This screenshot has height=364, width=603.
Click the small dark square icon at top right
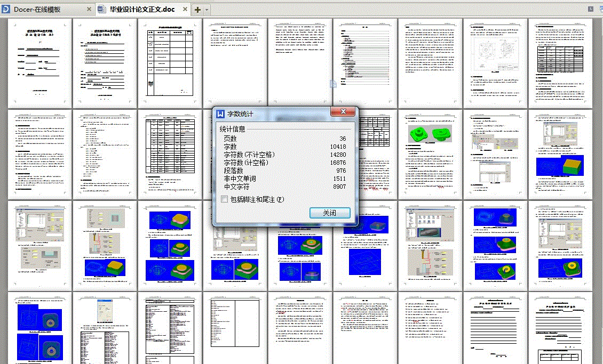point(591,9)
